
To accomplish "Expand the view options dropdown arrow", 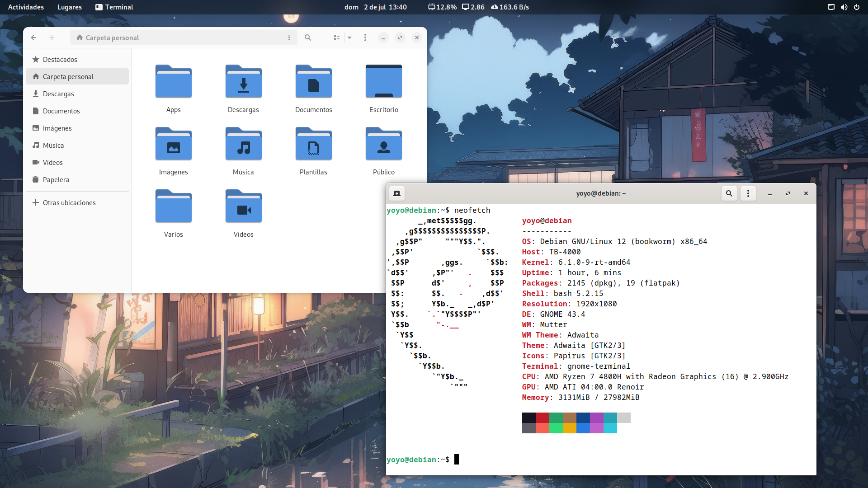I will point(349,38).
